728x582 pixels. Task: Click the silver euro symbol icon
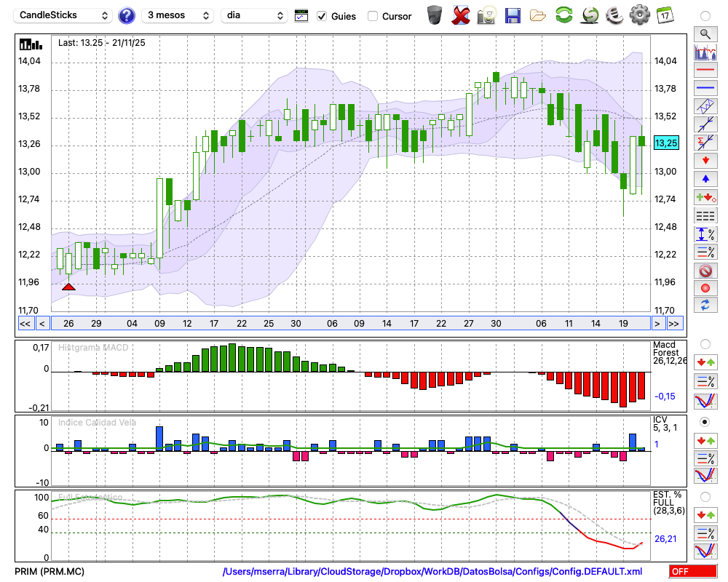click(614, 15)
